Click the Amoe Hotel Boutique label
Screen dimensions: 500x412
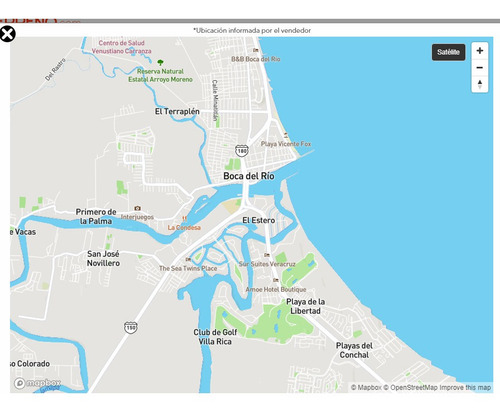coord(276,290)
